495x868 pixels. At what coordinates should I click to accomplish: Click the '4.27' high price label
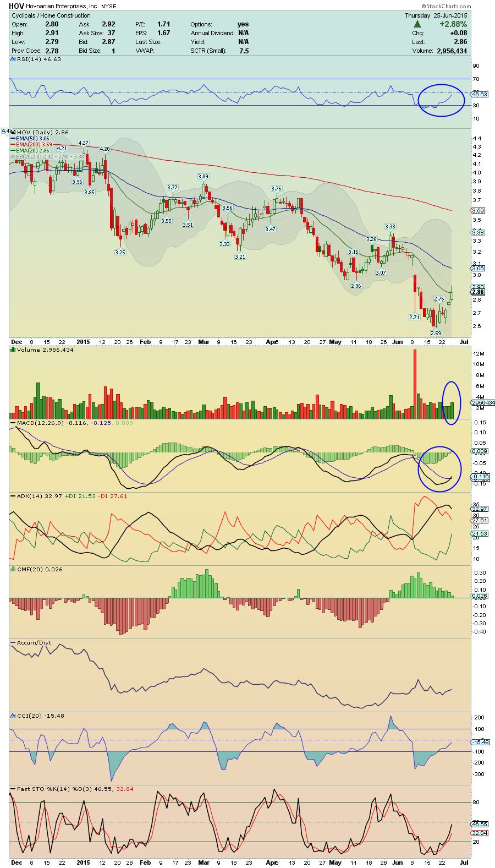tap(83, 143)
